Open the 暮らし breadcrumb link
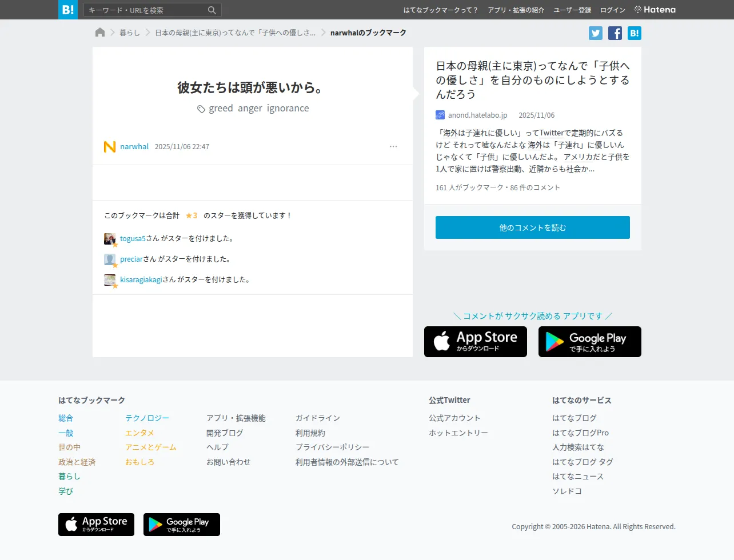This screenshot has width=734, height=560. click(x=130, y=33)
